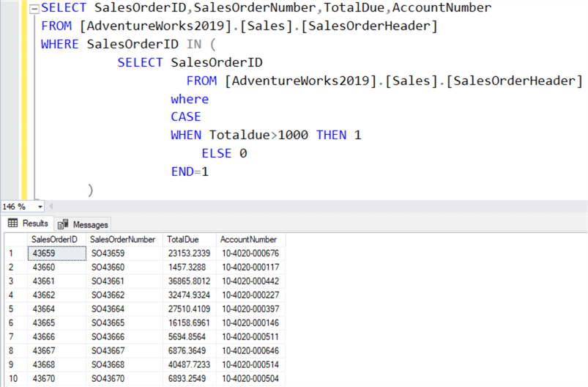Select cell 43668 in SalesOrderID column
The image size is (588, 387).
(56, 364)
